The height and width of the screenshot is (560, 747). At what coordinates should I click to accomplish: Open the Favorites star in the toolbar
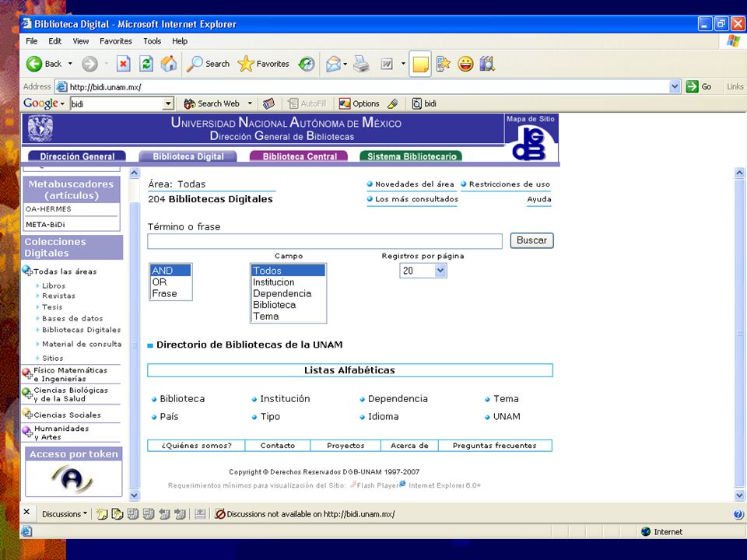pyautogui.click(x=264, y=64)
